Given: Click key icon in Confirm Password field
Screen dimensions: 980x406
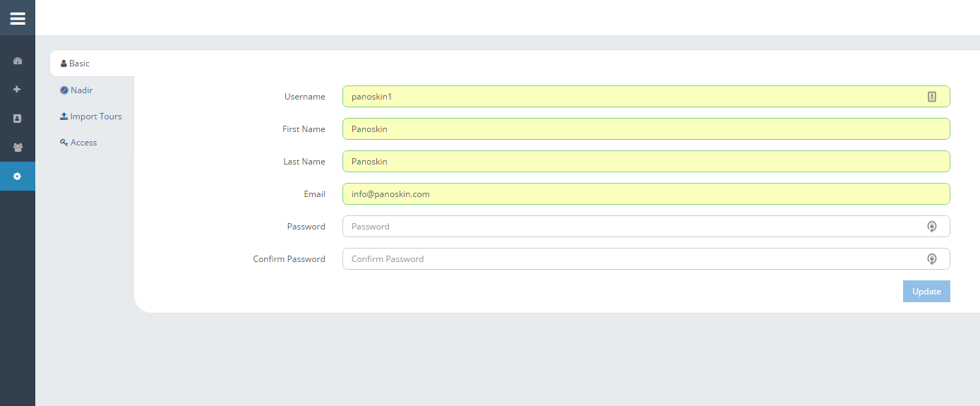Looking at the screenshot, I should [x=932, y=259].
